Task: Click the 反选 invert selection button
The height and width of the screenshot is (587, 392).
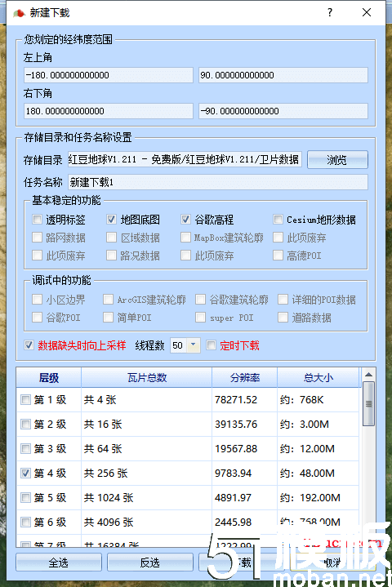Action: (x=149, y=563)
